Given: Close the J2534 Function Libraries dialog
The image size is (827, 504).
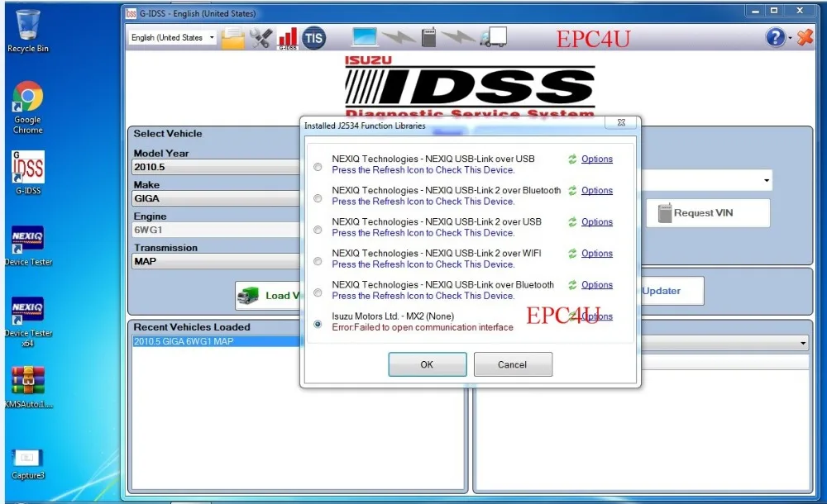Looking at the screenshot, I should click(x=621, y=122).
